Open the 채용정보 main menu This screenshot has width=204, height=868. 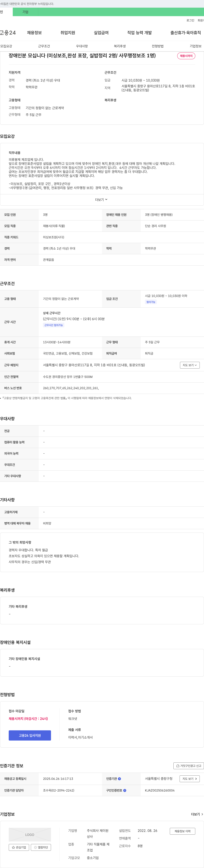pyautogui.click(x=34, y=33)
